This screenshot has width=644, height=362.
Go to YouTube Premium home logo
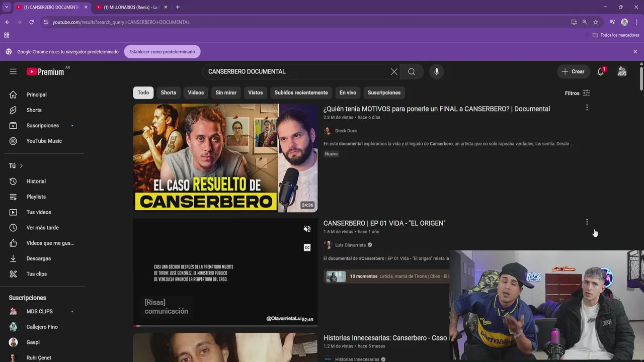45,71
